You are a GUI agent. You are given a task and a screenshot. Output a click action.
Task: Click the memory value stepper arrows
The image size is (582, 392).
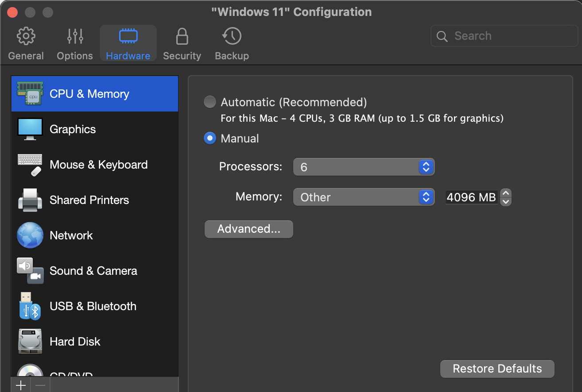pyautogui.click(x=506, y=197)
